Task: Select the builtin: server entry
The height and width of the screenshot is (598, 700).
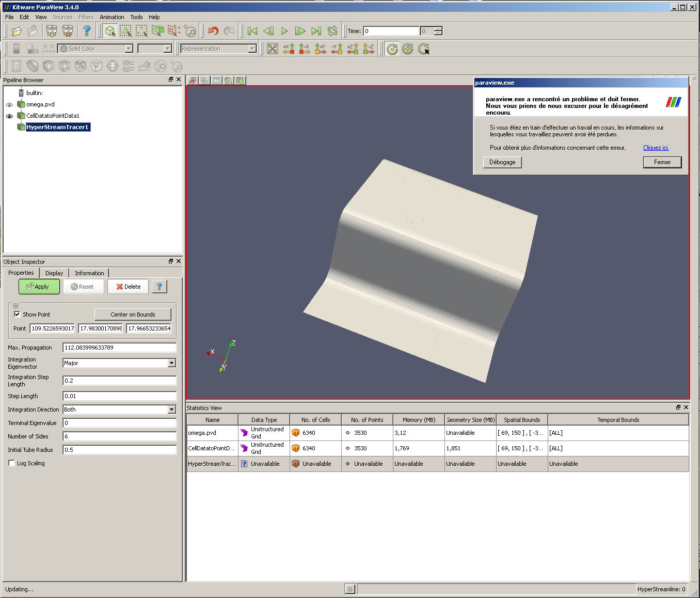Action: 35,93
